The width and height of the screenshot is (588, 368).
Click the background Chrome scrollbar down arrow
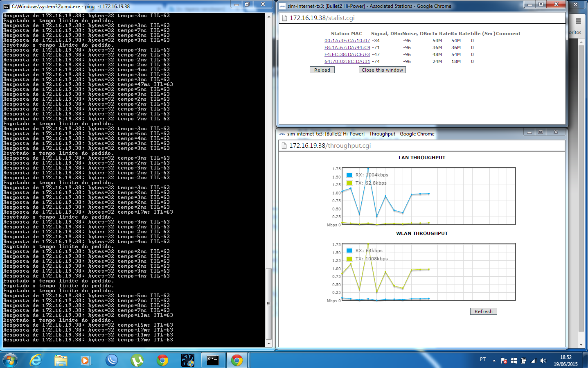[x=581, y=345]
